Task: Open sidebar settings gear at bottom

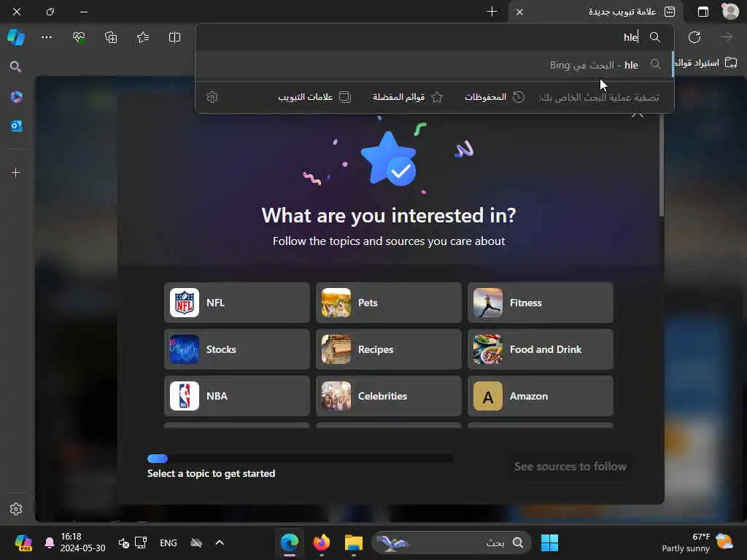Action: pyautogui.click(x=16, y=508)
